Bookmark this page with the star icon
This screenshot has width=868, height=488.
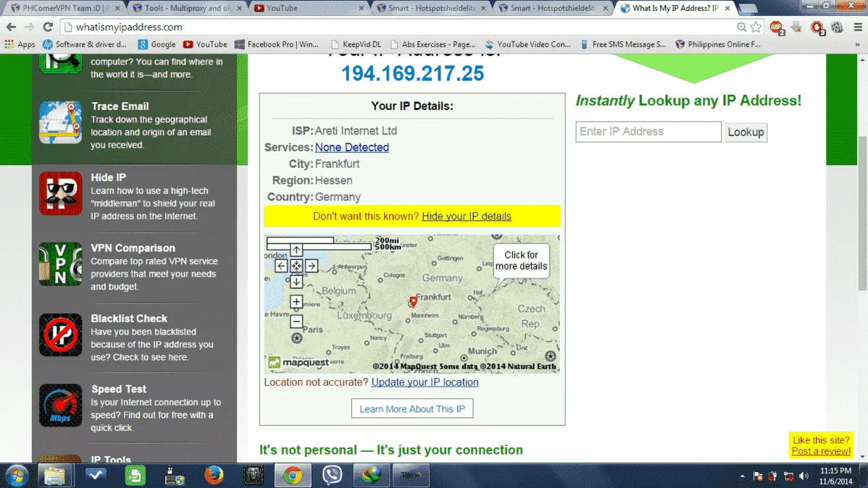point(756,27)
